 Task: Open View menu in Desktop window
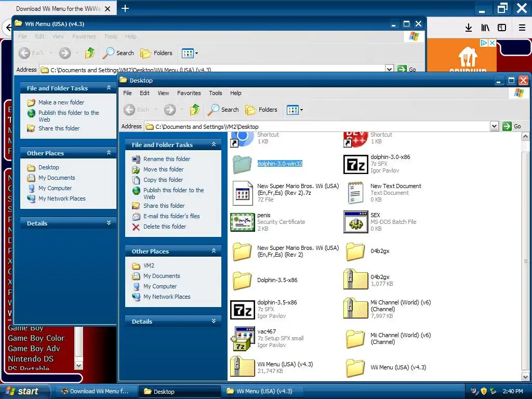click(x=163, y=93)
